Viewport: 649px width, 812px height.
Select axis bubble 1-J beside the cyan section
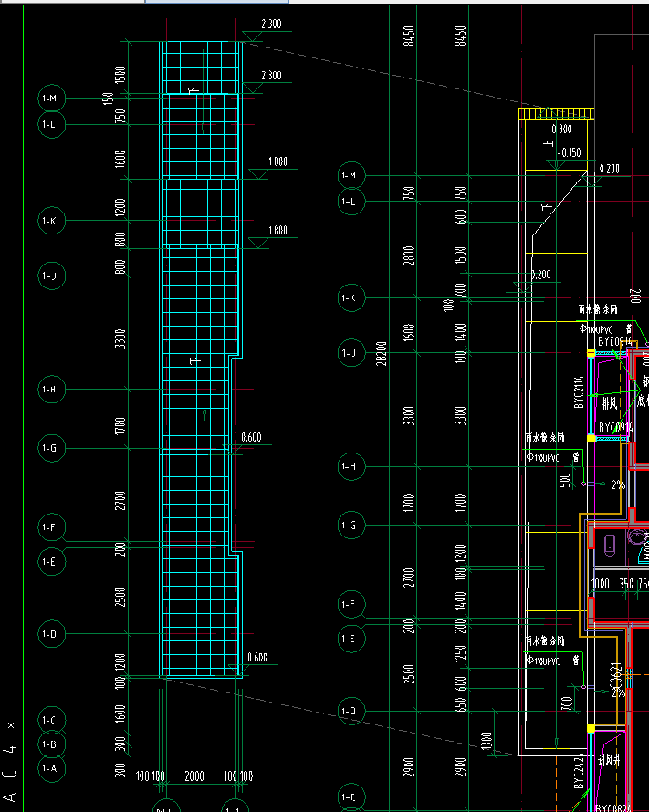point(51,276)
